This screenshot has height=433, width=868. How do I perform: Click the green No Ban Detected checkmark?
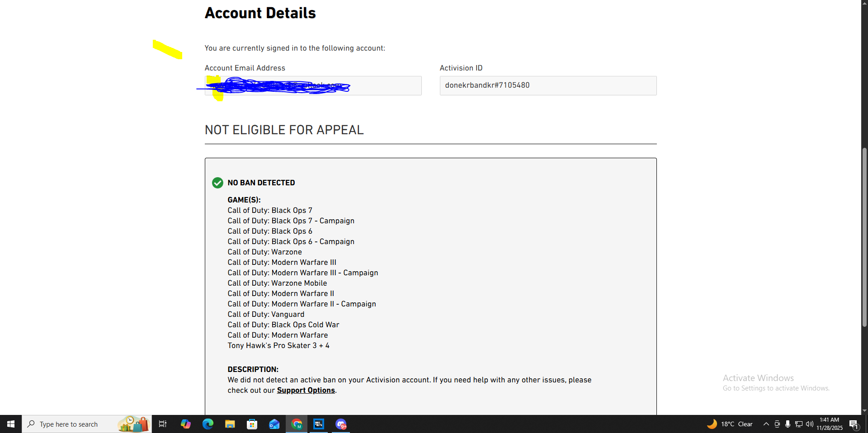tap(217, 183)
